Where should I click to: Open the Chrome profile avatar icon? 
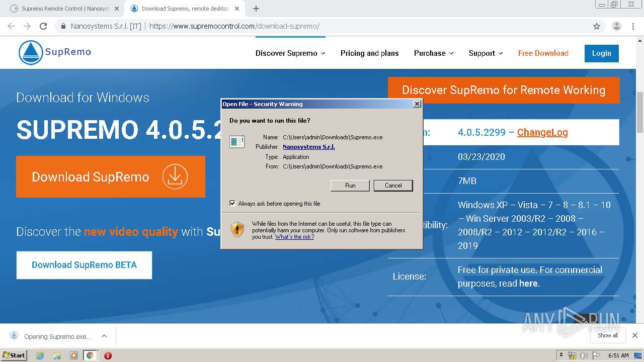(x=617, y=26)
